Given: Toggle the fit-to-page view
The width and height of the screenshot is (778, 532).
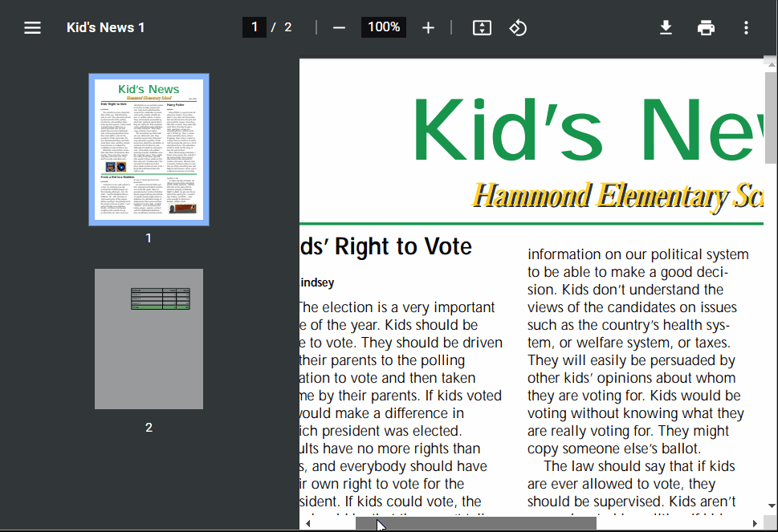Looking at the screenshot, I should 482,27.
